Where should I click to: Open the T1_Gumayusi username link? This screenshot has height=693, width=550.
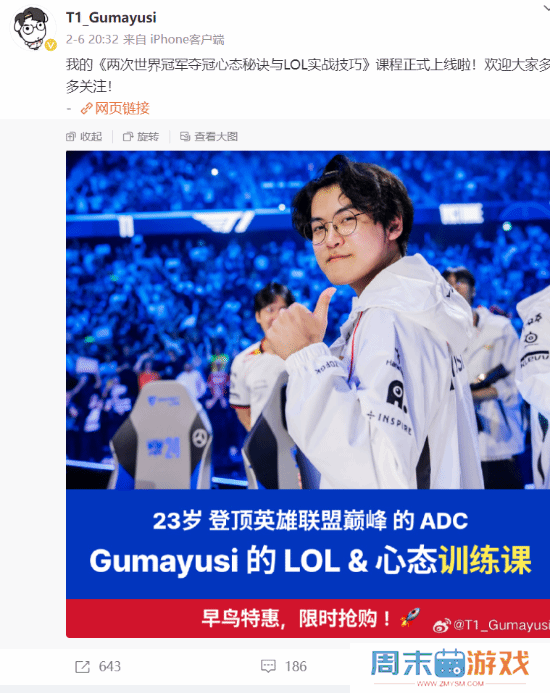pos(111,18)
